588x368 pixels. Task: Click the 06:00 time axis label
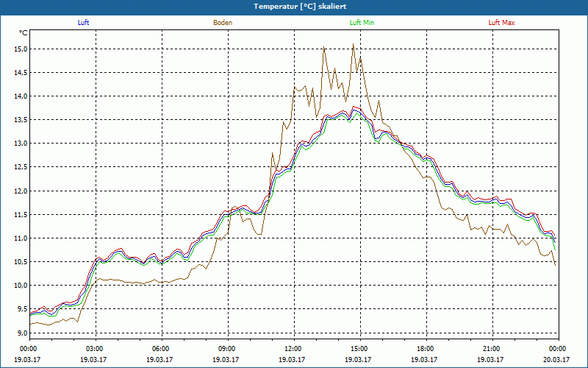coord(162,348)
